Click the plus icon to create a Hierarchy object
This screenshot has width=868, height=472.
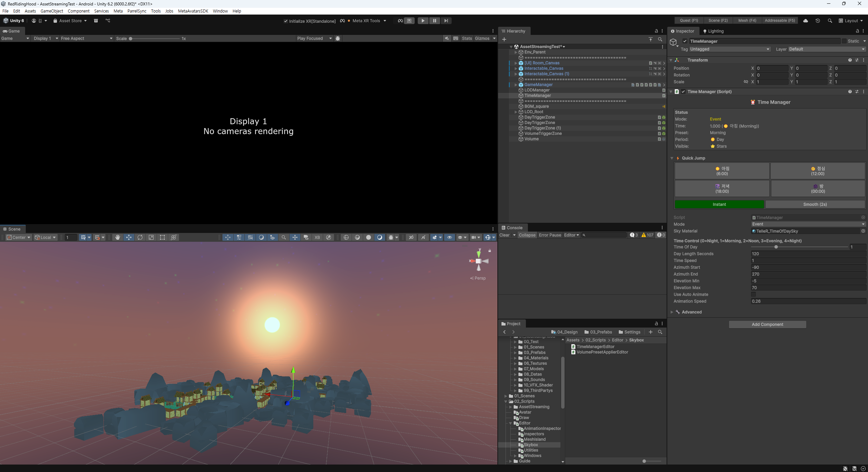point(504,39)
